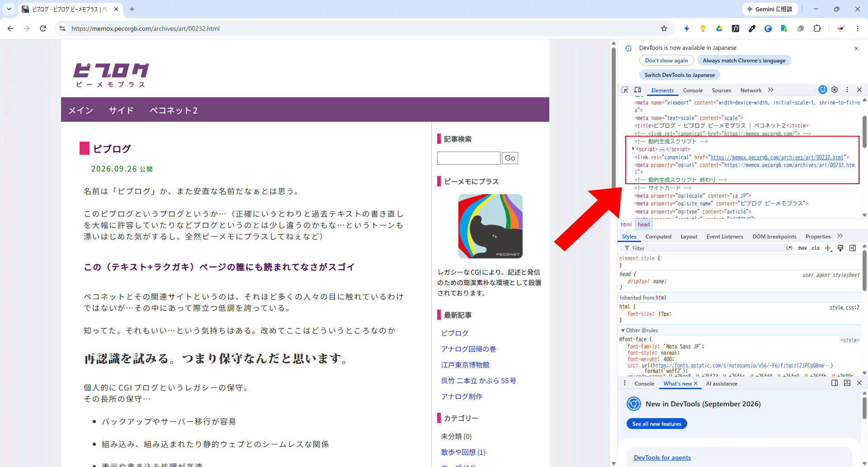Click Always match Chrome's language

pos(744,61)
